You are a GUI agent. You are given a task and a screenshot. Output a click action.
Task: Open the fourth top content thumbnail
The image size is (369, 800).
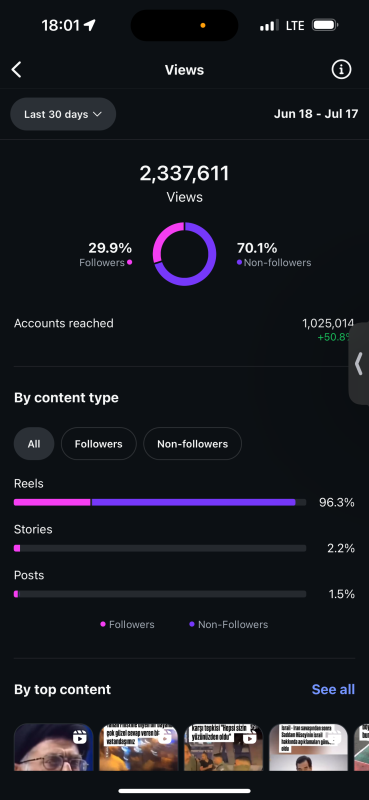(308, 747)
